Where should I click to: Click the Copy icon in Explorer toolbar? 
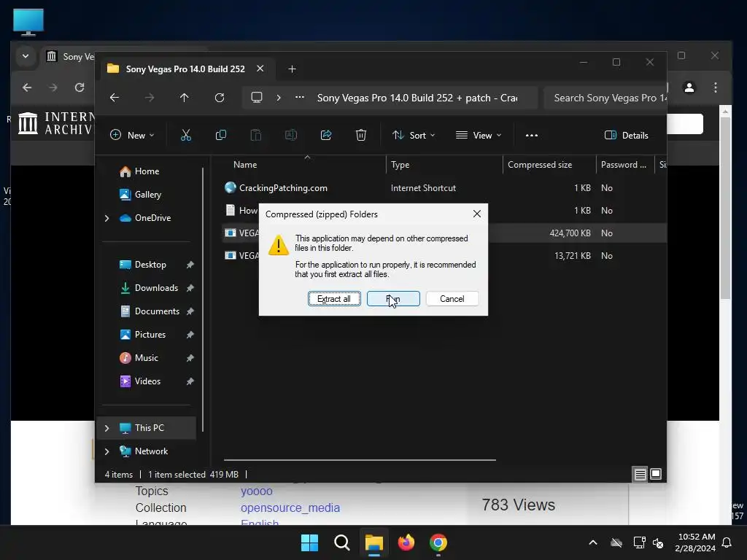[220, 135]
